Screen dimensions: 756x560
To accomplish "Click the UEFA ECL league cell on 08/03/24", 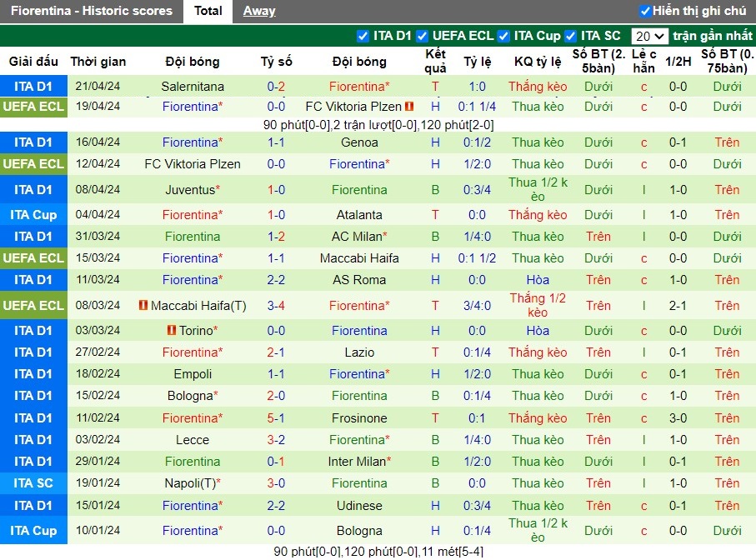I will tap(33, 305).
